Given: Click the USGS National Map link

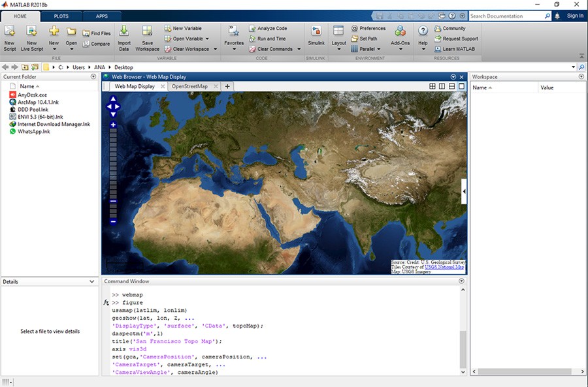Looking at the screenshot, I should pos(444,267).
